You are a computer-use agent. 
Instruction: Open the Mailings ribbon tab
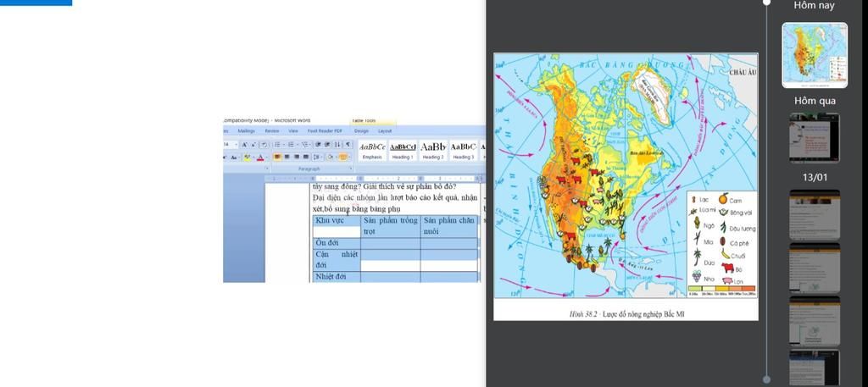click(x=247, y=131)
